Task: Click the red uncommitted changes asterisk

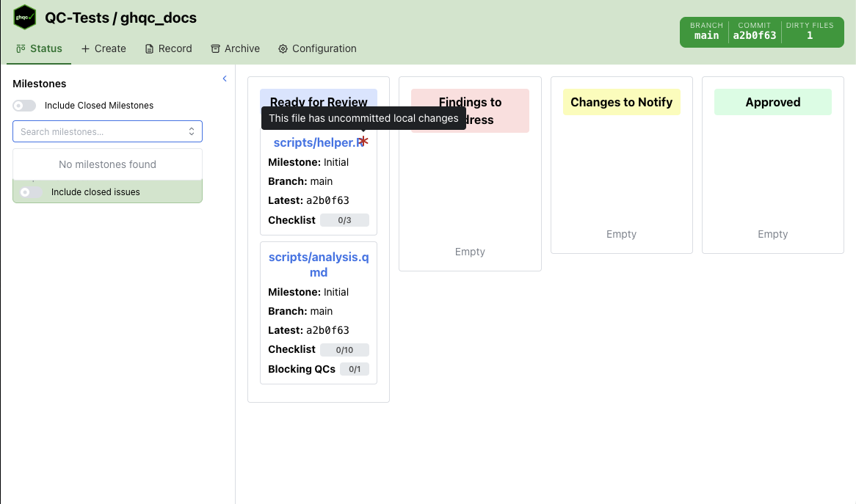Action: [363, 141]
